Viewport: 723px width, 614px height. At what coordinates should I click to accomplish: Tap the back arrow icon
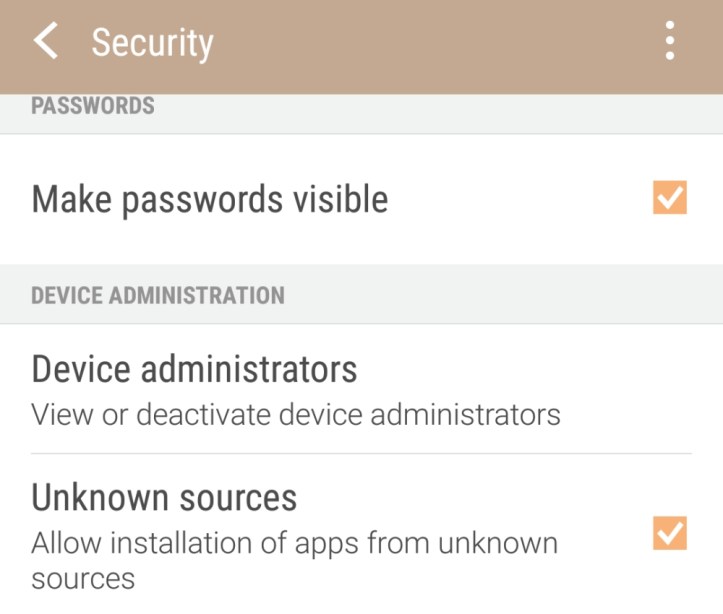(45, 41)
